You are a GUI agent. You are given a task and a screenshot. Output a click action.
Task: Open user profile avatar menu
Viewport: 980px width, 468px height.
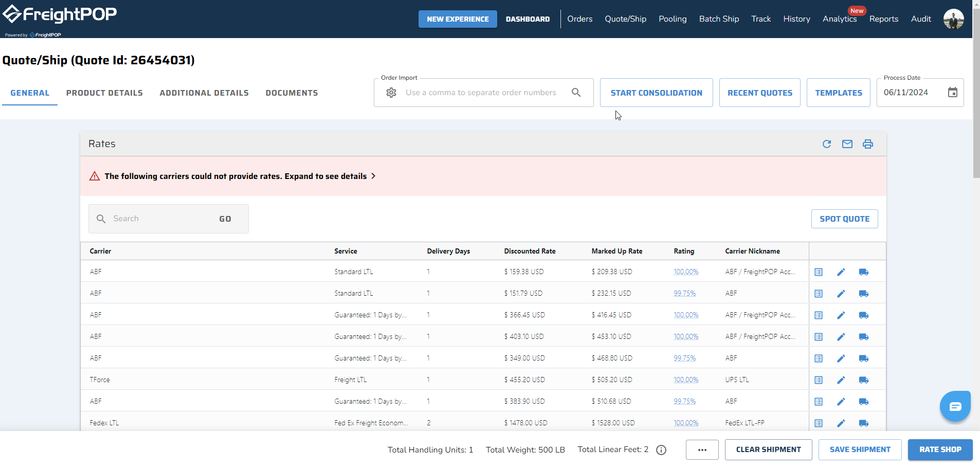(x=954, y=19)
